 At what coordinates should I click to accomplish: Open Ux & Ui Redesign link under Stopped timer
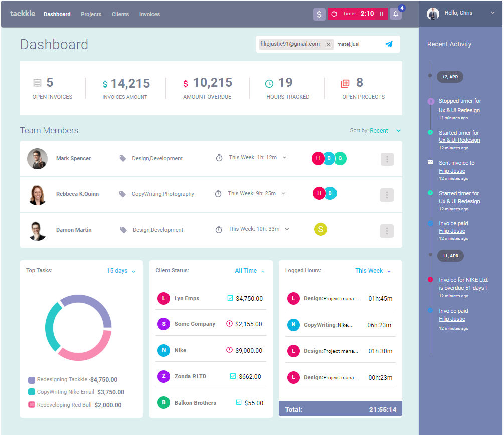click(459, 110)
